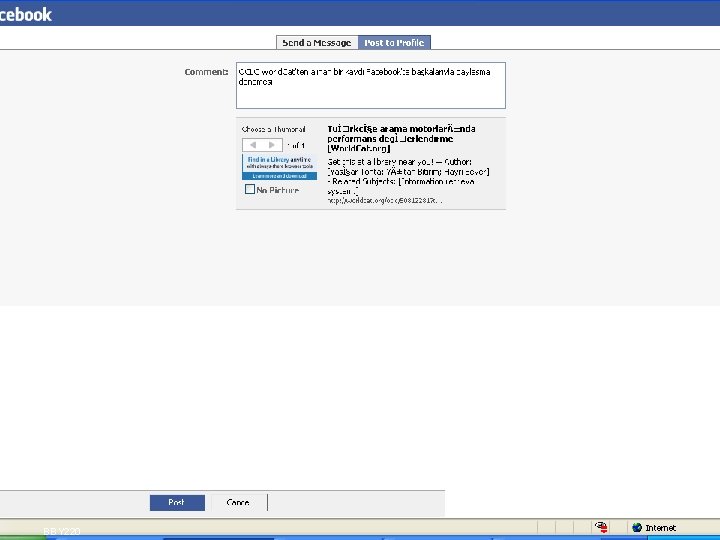Viewport: 720px width, 540px height.
Task: Enable the No Picture checkbox
Action: coord(249,189)
